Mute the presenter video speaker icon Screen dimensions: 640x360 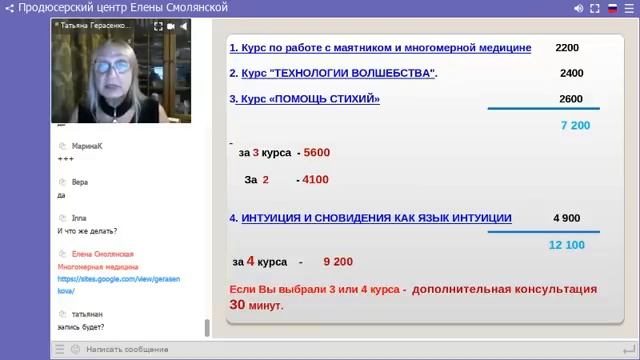pyautogui.click(x=184, y=27)
